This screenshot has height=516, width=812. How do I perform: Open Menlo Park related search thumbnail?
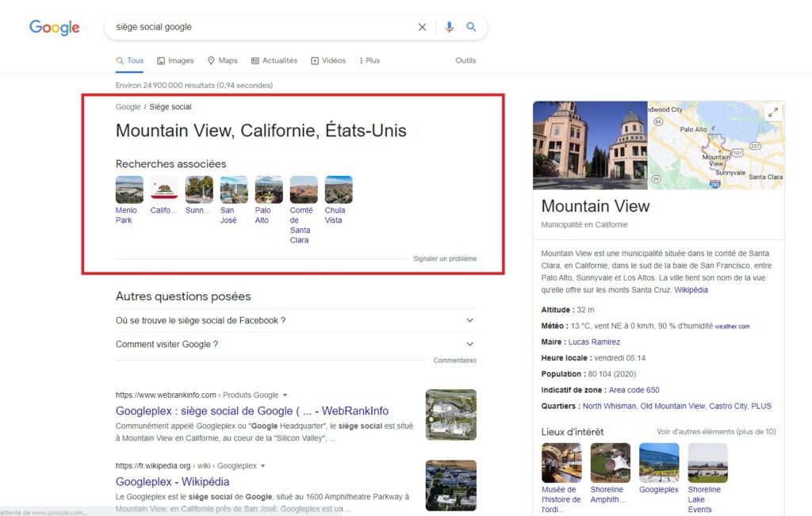coord(129,189)
